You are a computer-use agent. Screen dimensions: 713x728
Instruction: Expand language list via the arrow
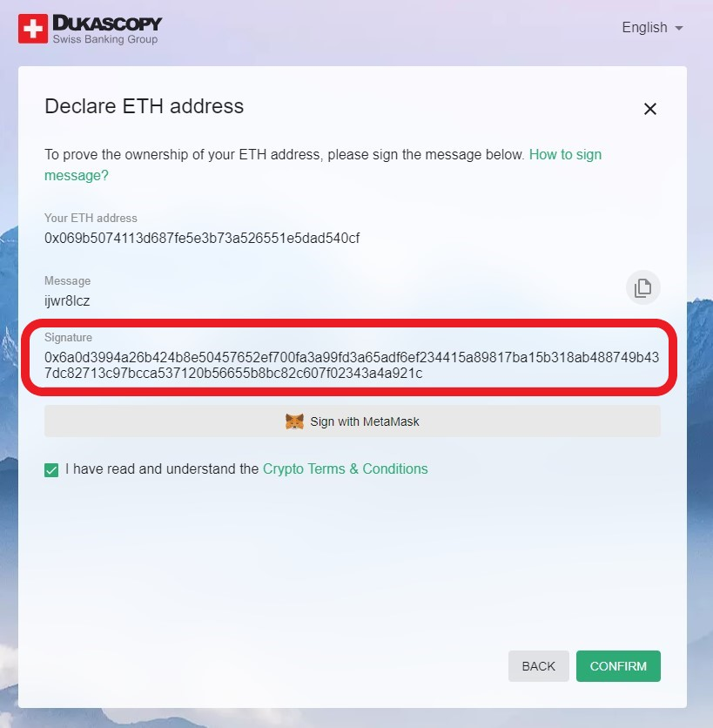point(679,29)
